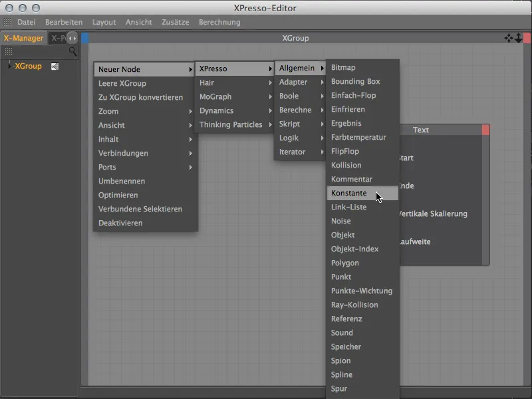Select the Punkte-Wichtung node
This screenshot has width=532, height=399.
click(x=362, y=291)
